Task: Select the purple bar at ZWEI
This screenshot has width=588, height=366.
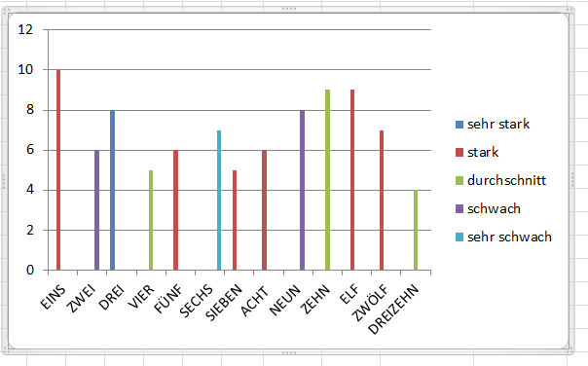Action: coord(96,210)
